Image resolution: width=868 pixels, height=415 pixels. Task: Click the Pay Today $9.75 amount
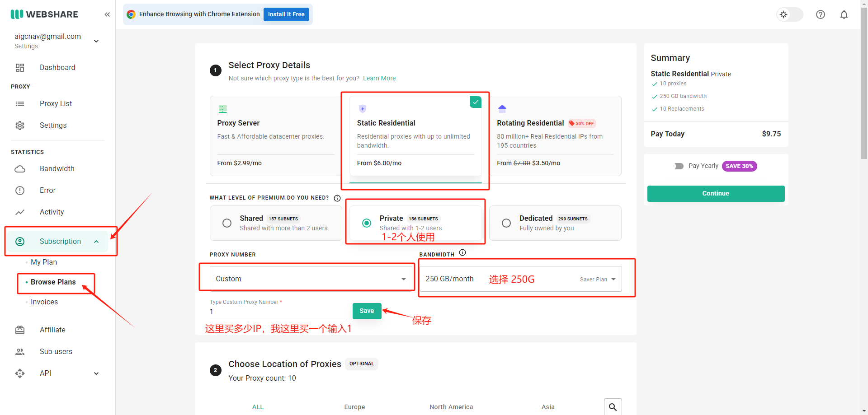coord(771,134)
